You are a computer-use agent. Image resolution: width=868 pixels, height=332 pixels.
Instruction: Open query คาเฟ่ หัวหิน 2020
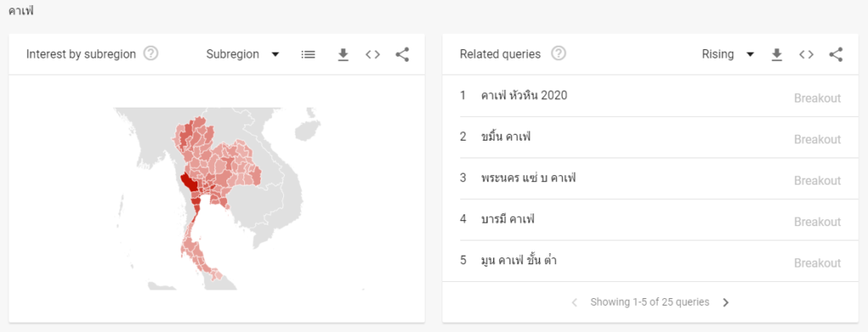pos(650,97)
